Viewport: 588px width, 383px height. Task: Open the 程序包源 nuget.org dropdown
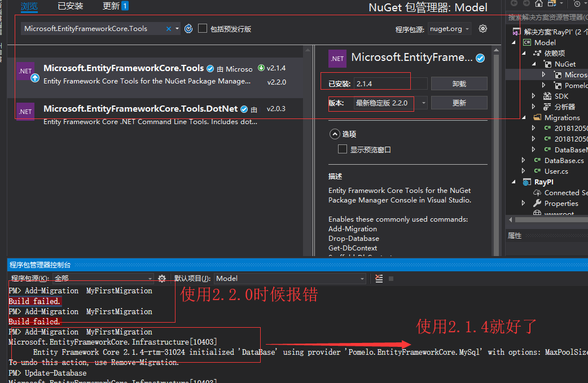click(x=449, y=29)
